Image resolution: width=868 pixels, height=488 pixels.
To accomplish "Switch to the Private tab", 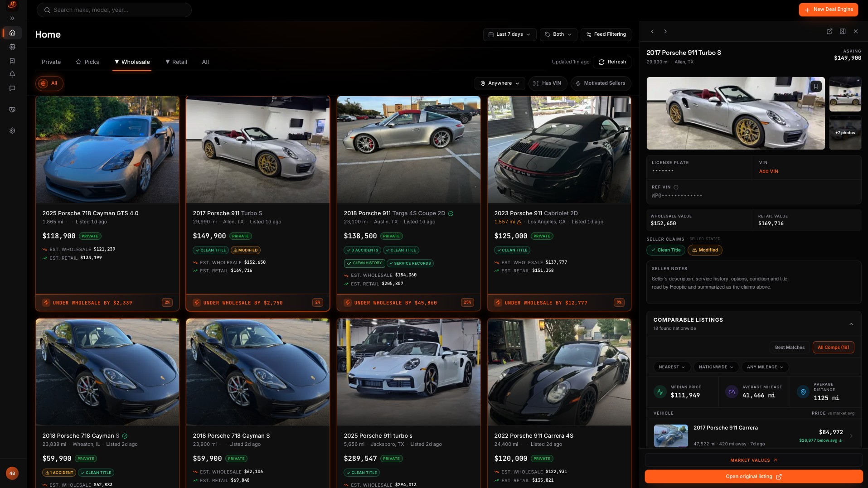I will coord(51,62).
